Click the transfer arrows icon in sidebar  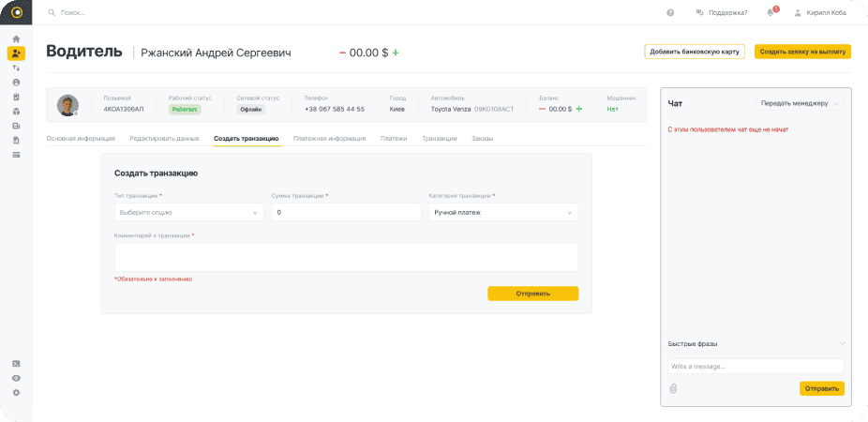[16, 68]
